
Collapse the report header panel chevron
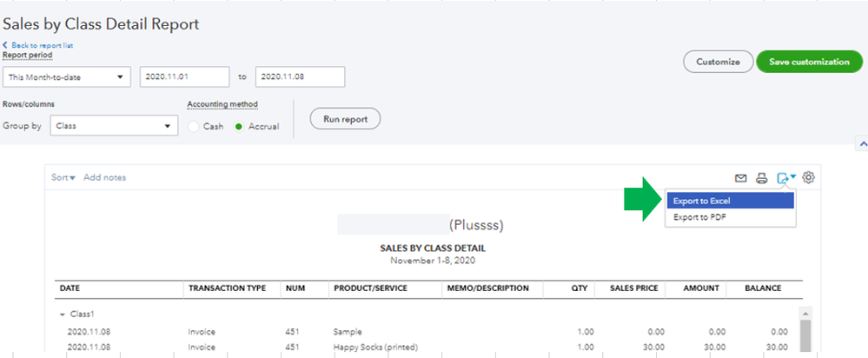pos(862,143)
